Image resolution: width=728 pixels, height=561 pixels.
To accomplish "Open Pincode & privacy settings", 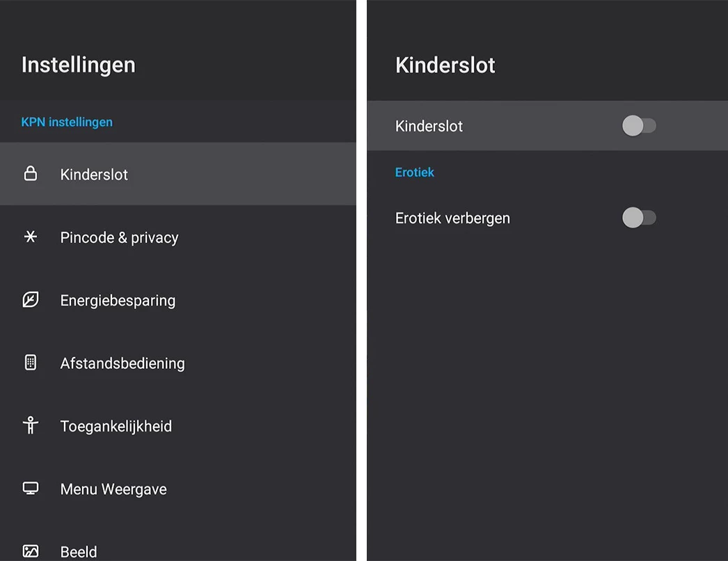I will coord(119,237).
